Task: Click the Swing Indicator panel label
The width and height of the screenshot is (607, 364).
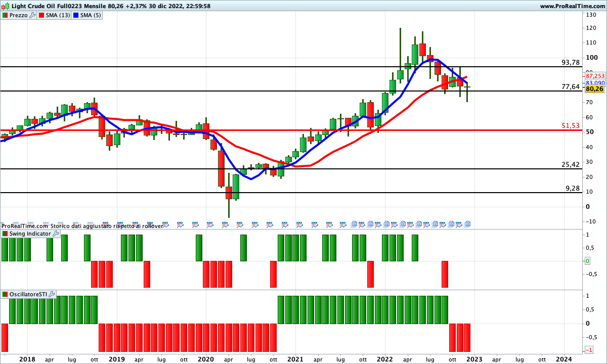Action: coord(30,234)
